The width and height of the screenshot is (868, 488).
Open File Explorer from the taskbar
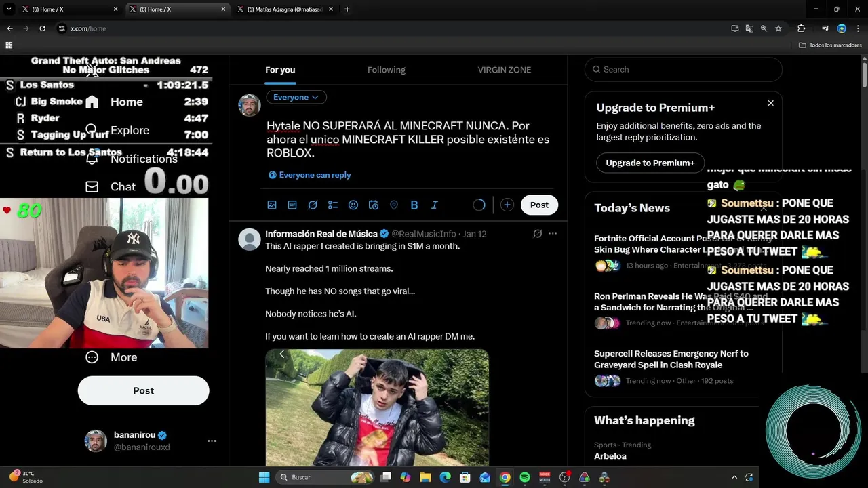(425, 477)
